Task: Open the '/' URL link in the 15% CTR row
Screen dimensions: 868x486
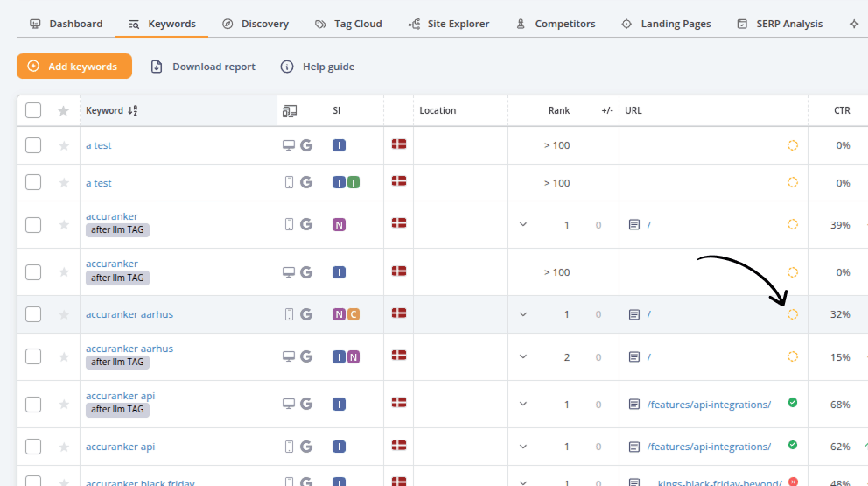Action: 648,357
